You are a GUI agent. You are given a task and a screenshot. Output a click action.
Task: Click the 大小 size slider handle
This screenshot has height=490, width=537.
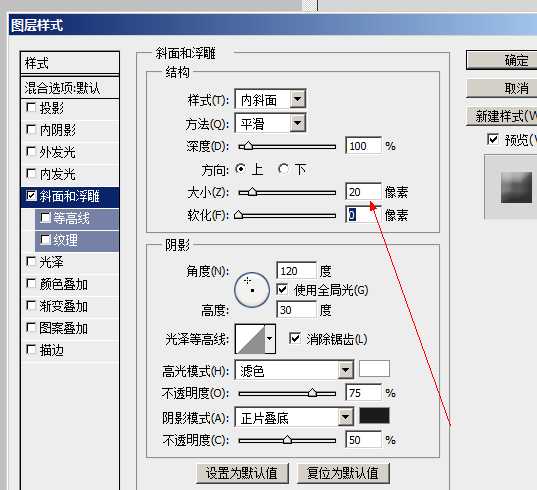tap(252, 192)
